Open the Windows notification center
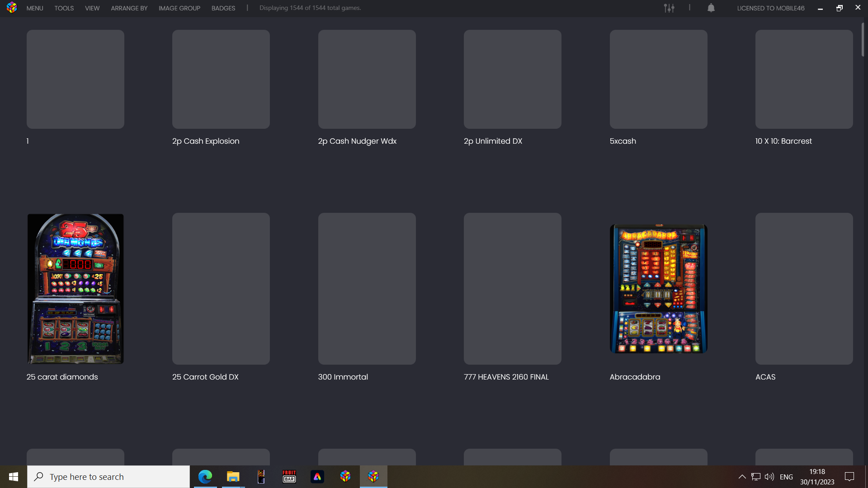This screenshot has height=488, width=868. coord(849,477)
